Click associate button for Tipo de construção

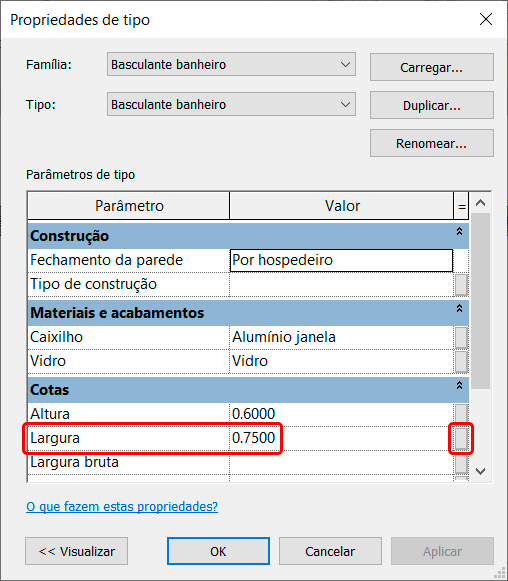coord(461,285)
